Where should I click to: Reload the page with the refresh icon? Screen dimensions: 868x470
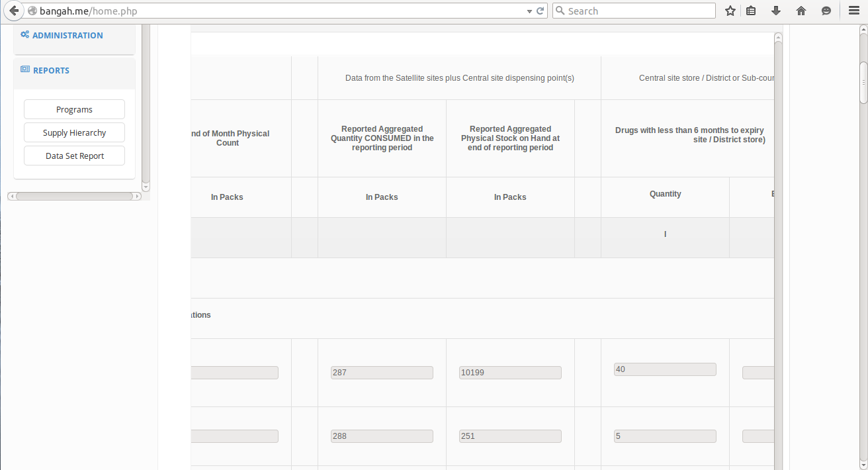pyautogui.click(x=540, y=11)
